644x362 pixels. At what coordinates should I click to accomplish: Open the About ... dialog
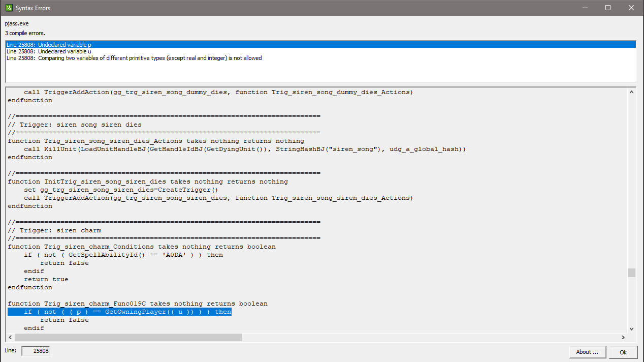[x=587, y=352]
